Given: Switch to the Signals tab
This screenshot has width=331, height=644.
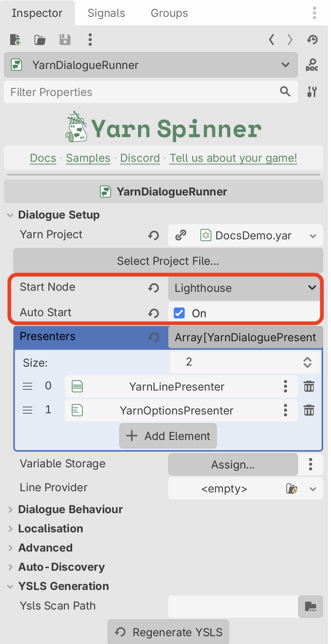Looking at the screenshot, I should (106, 13).
